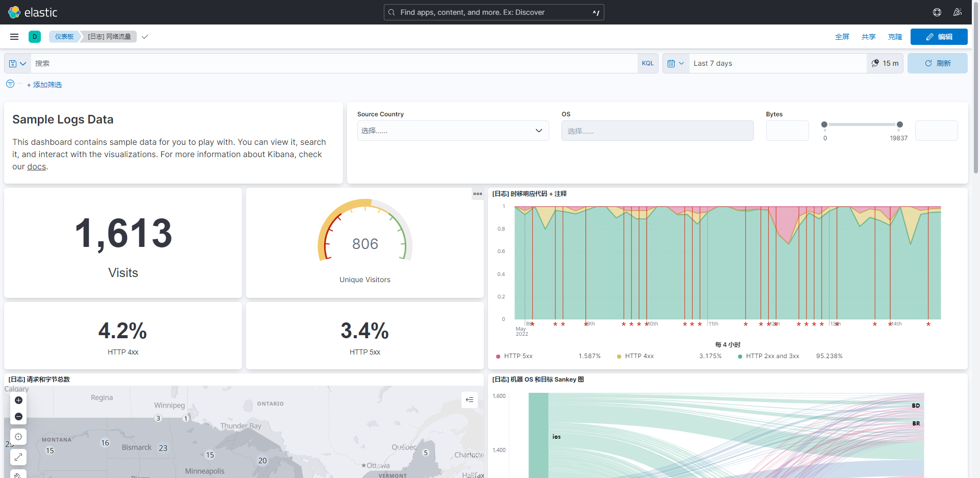980x478 pixels.
Task: Open the Source Country dropdown
Action: coord(453,131)
